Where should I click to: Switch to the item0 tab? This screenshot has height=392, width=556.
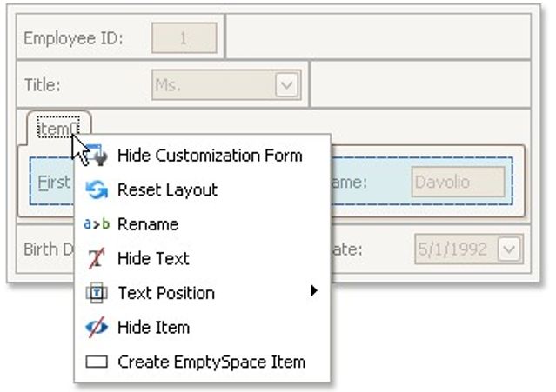[x=58, y=128]
